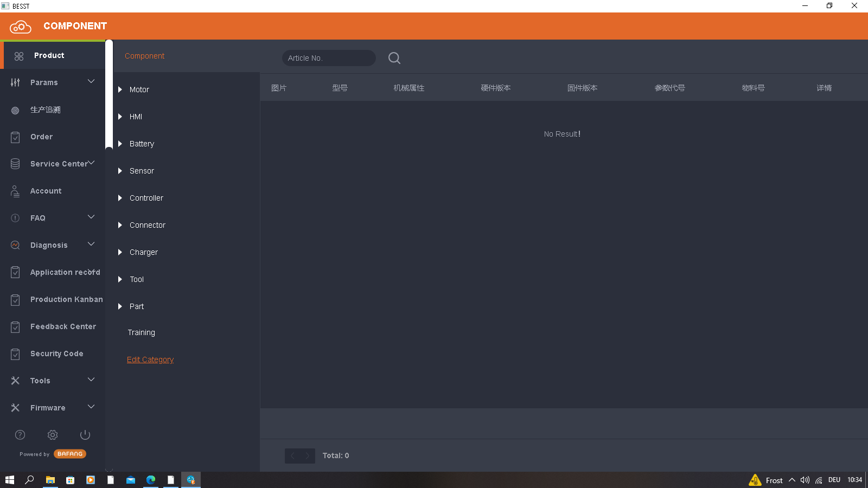
Task: Click the cloud logo in header
Action: [x=21, y=26]
